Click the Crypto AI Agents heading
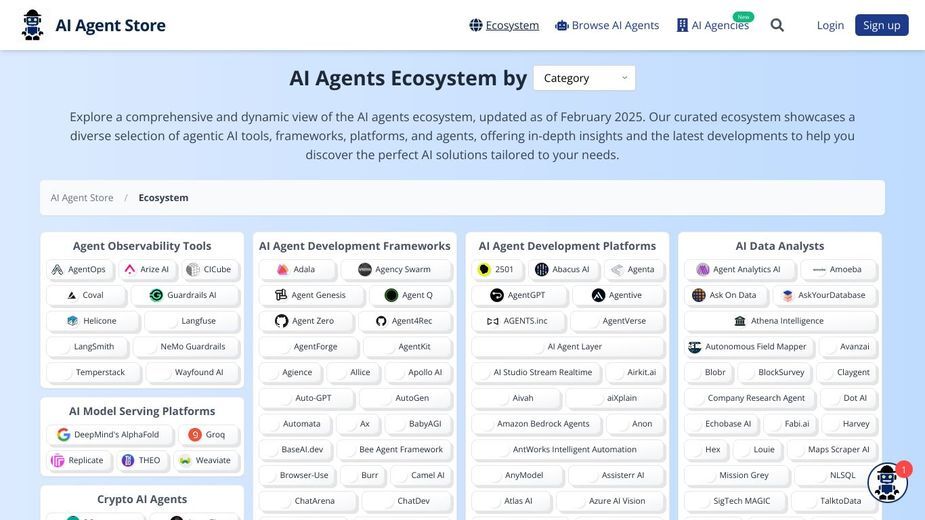 (142, 499)
